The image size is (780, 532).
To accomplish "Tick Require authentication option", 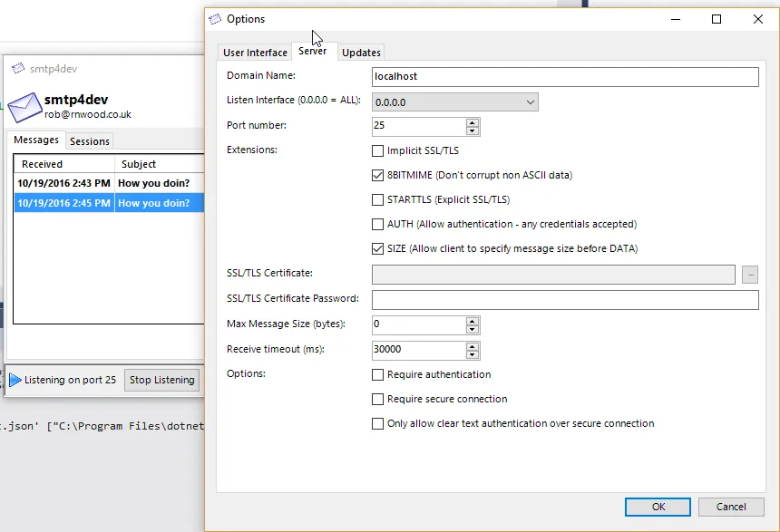I will click(377, 374).
